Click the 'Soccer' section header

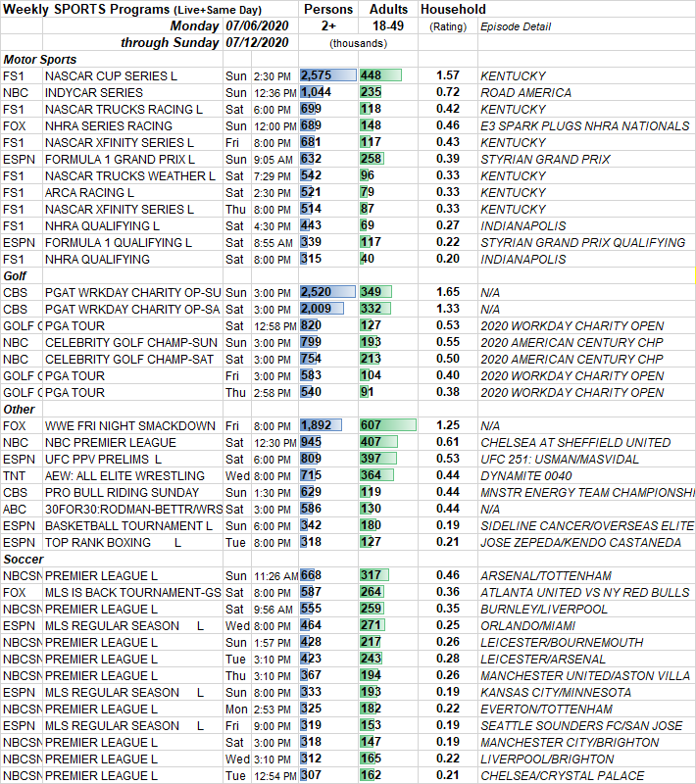tap(23, 560)
